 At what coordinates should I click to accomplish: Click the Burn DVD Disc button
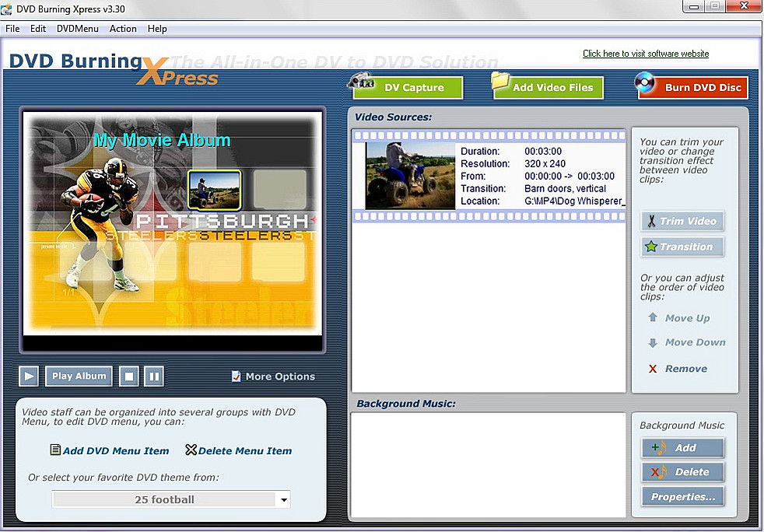tap(693, 88)
